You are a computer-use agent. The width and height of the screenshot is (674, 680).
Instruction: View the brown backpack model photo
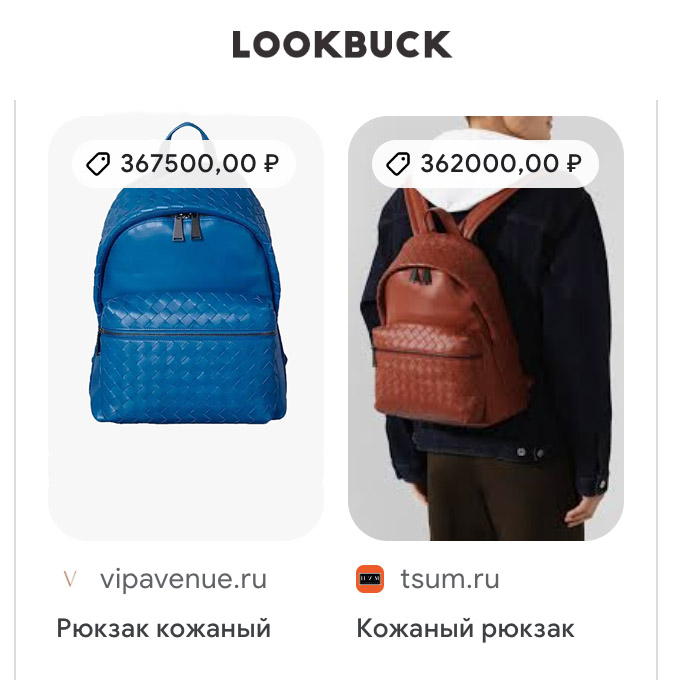[x=486, y=328]
